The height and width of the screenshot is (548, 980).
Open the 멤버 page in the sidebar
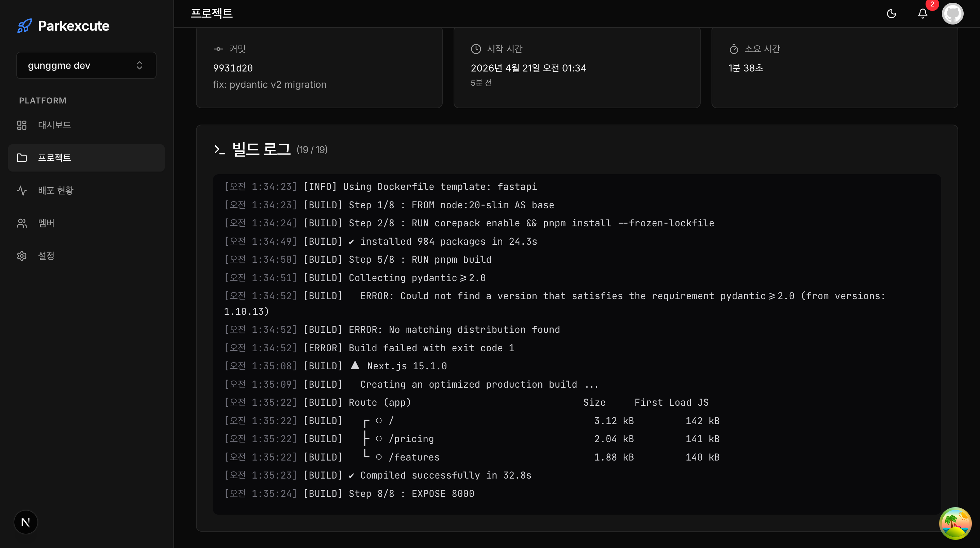[46, 223]
